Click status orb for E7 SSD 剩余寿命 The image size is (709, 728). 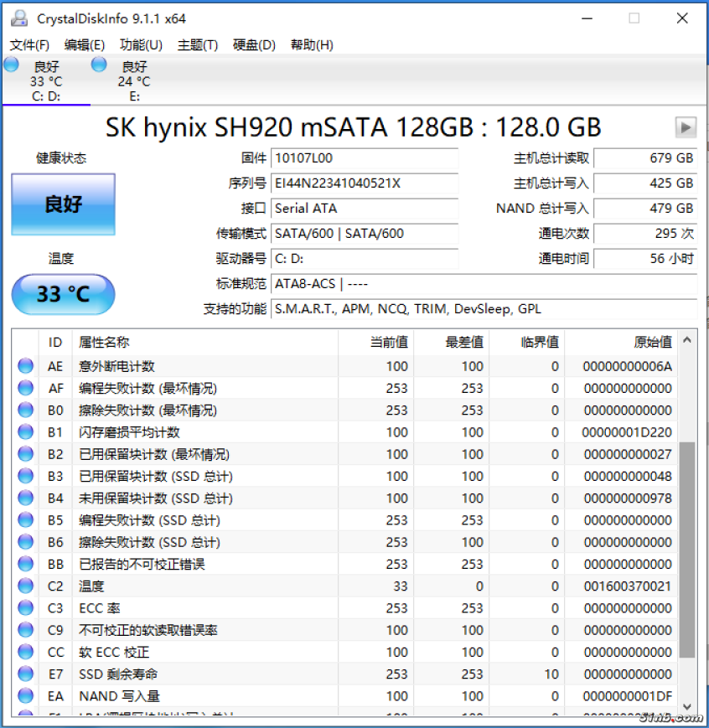point(26,674)
